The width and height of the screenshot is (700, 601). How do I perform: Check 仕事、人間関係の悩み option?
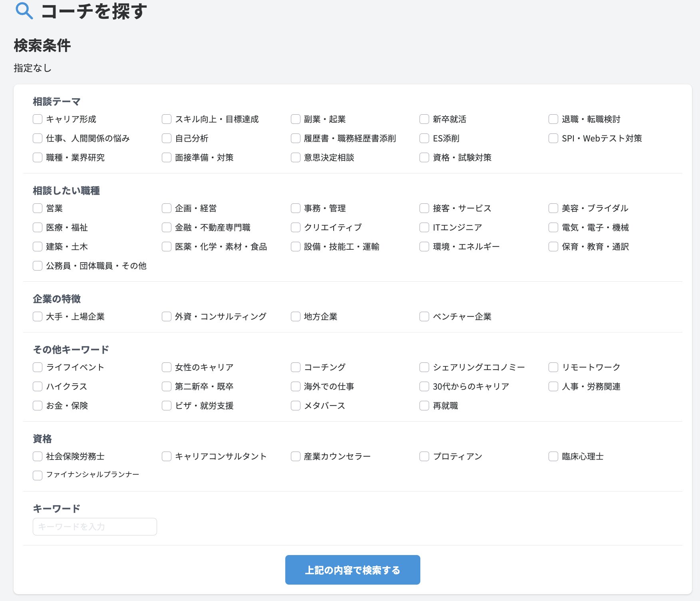(x=38, y=138)
